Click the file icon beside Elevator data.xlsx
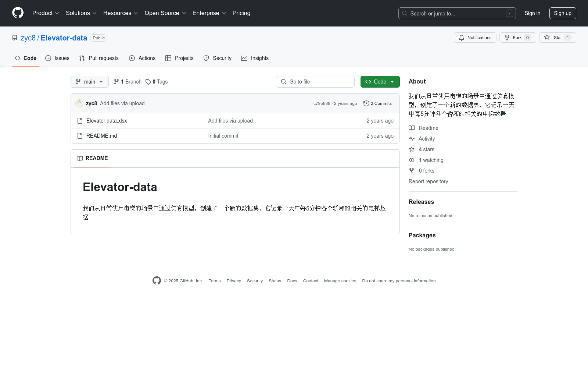This screenshot has width=588, height=368. pyautogui.click(x=80, y=121)
